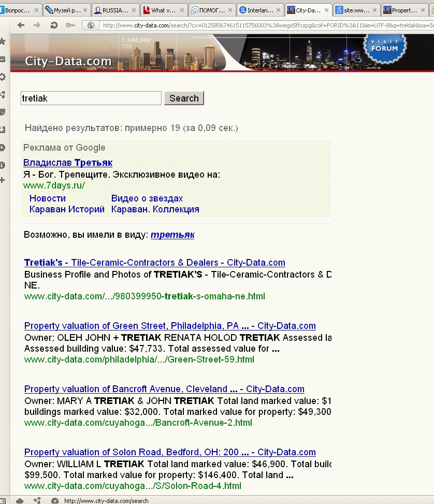Viewport: 434px width, 504px height.
Task: Click Opera Unite icon in status bar
Action: click(x=37, y=501)
